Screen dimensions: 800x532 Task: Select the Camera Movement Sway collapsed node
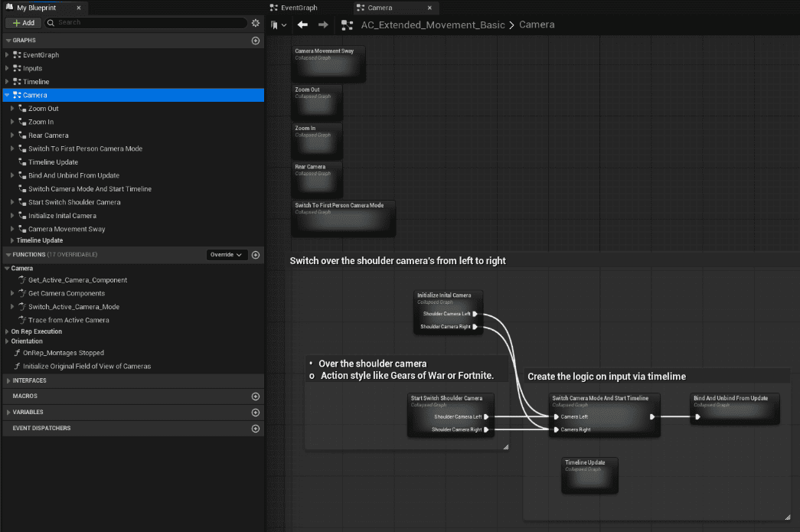coord(328,64)
